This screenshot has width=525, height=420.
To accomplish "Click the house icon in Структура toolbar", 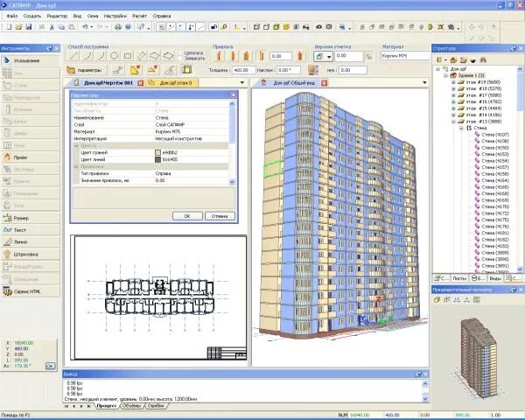I will point(453,60).
